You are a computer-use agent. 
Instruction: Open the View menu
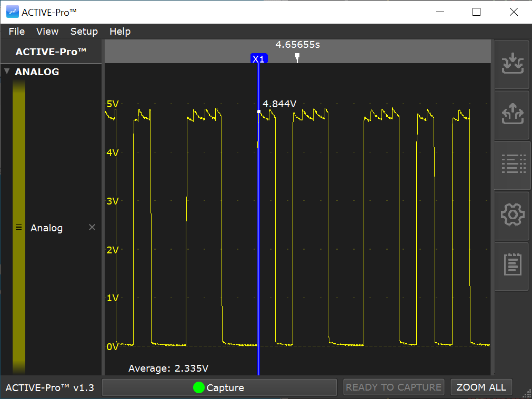point(47,32)
